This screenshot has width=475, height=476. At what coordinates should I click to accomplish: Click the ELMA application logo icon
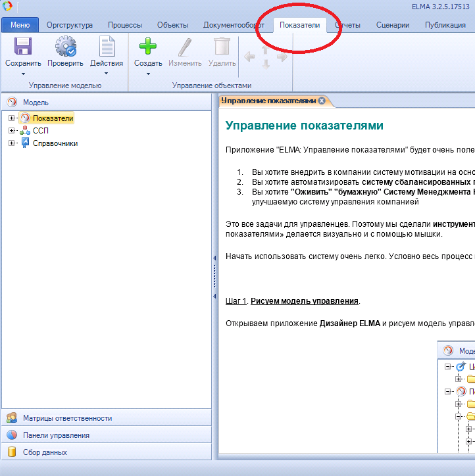tap(7, 6)
